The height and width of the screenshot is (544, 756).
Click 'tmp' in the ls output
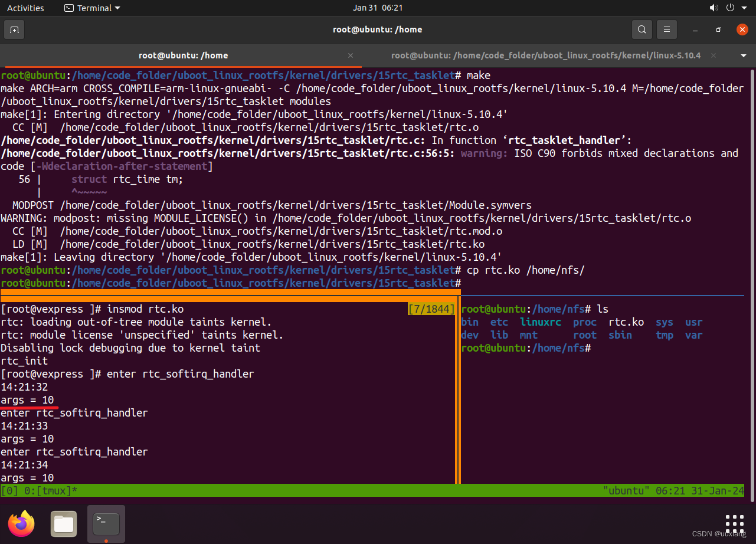(665, 335)
